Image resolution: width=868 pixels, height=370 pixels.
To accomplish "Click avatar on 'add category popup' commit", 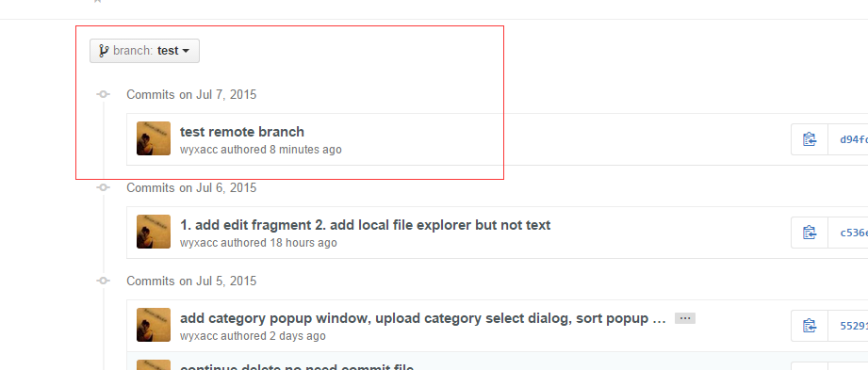I will [x=154, y=325].
